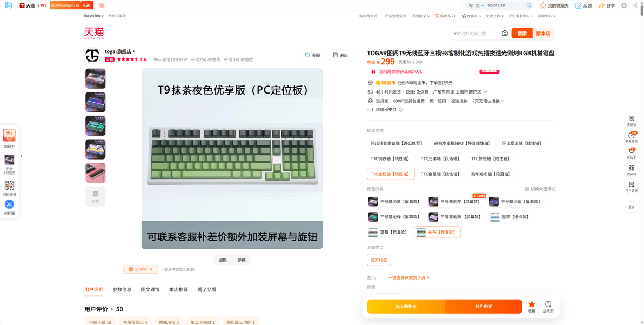Switch to 用户评价 tab
644x325 pixels.
[93, 290]
